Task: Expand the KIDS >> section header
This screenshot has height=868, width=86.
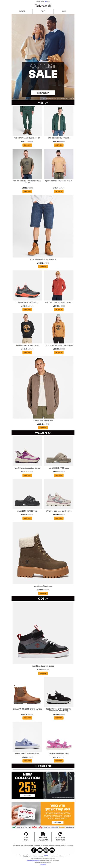Action: (43, 599)
